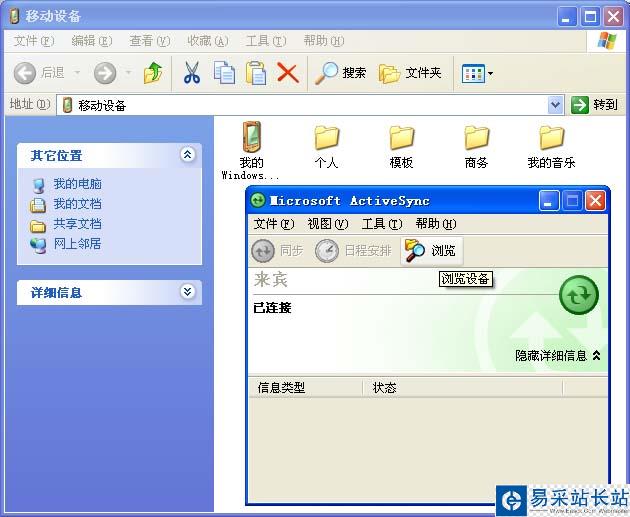Open the 搜索 search tool
This screenshot has height=517, width=630.
coord(340,73)
